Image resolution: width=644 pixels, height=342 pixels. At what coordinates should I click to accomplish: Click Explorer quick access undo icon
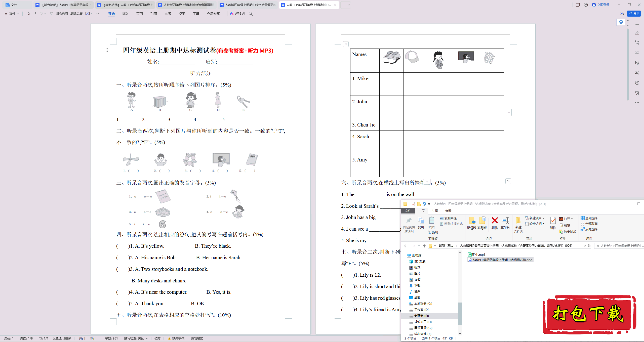click(x=424, y=204)
